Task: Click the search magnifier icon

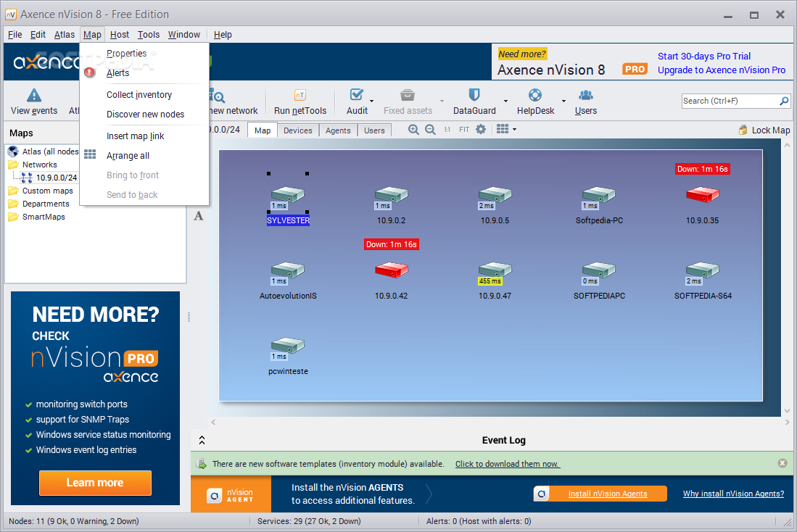Action: [784, 101]
